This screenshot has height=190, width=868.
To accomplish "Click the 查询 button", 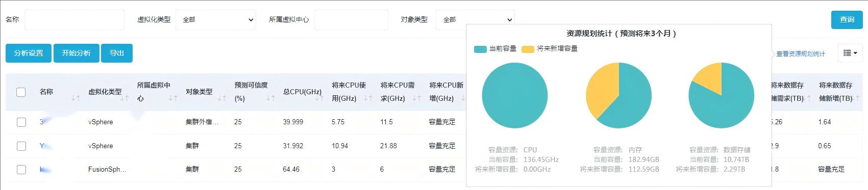I will (x=847, y=19).
